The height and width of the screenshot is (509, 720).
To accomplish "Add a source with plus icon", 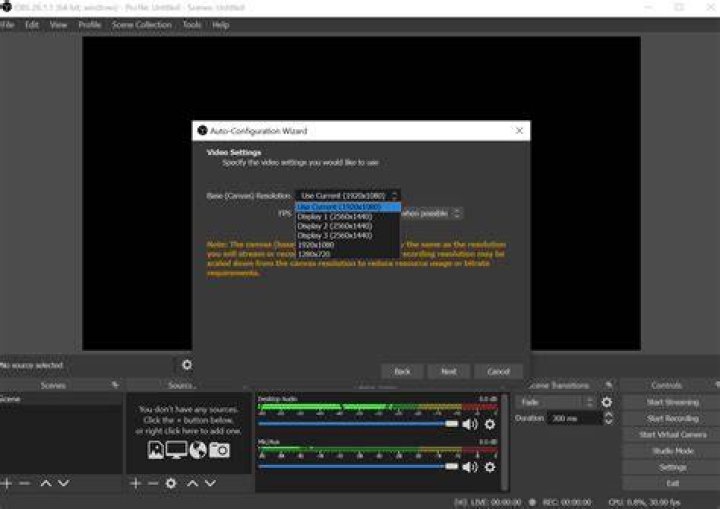I will [x=135, y=483].
